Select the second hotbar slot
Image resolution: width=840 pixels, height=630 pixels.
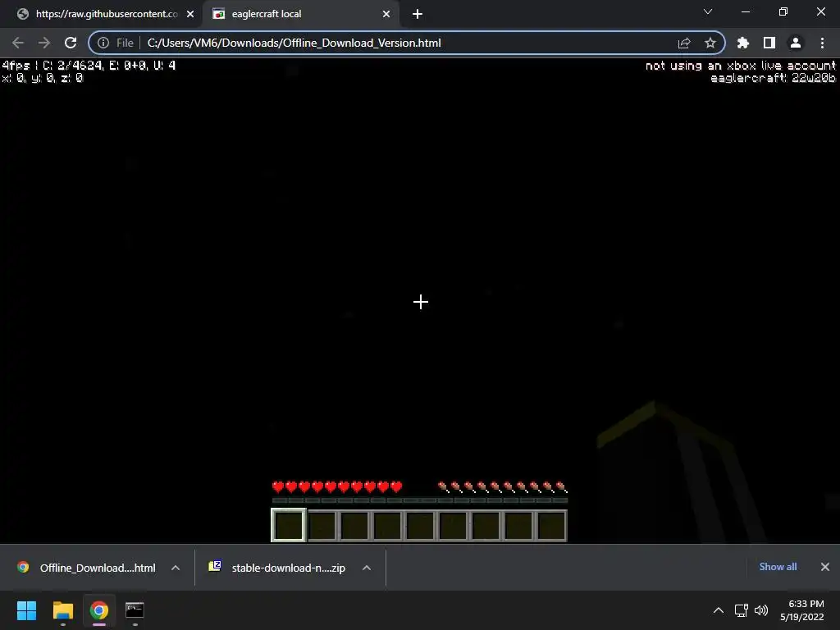point(322,526)
